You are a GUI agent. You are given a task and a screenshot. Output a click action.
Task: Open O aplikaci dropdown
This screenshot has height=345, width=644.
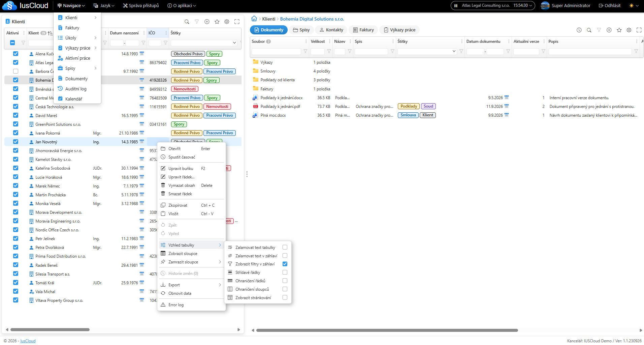pyautogui.click(x=182, y=5)
